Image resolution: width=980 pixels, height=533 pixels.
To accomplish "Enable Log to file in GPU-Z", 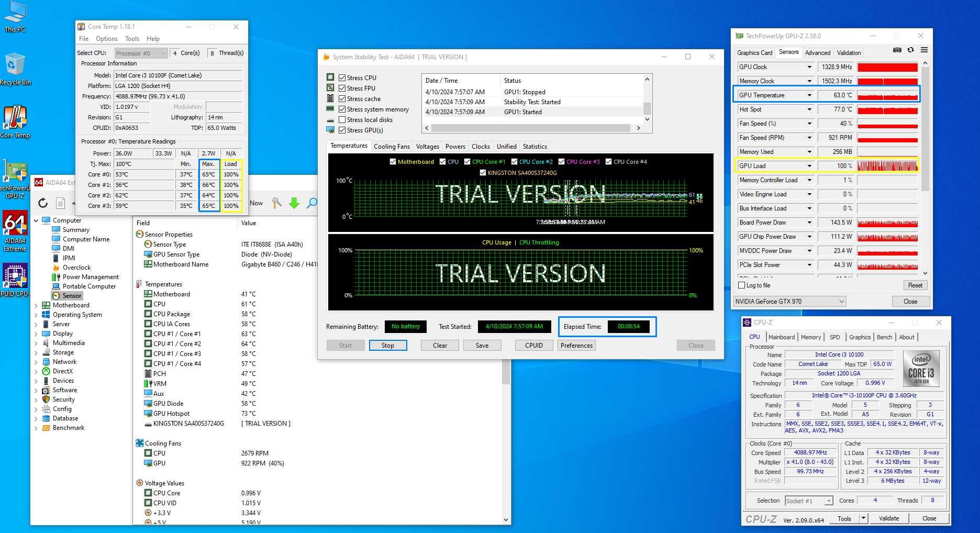I will tap(741, 285).
